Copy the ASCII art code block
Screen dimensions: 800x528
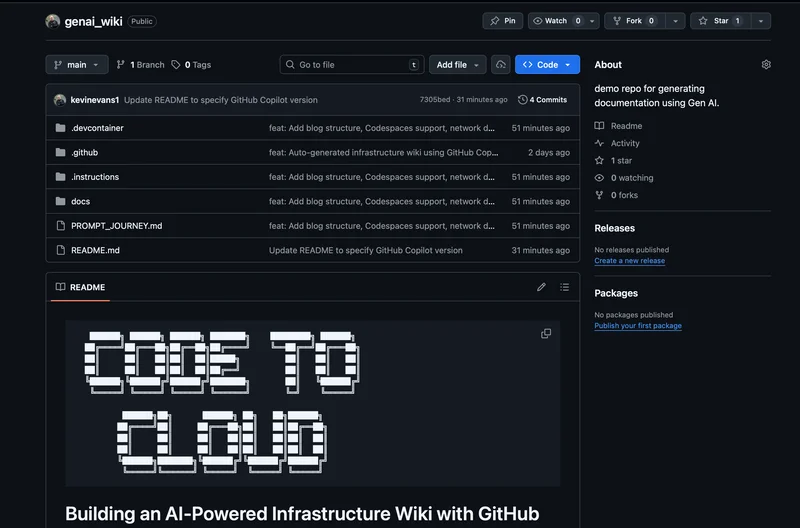coord(546,334)
